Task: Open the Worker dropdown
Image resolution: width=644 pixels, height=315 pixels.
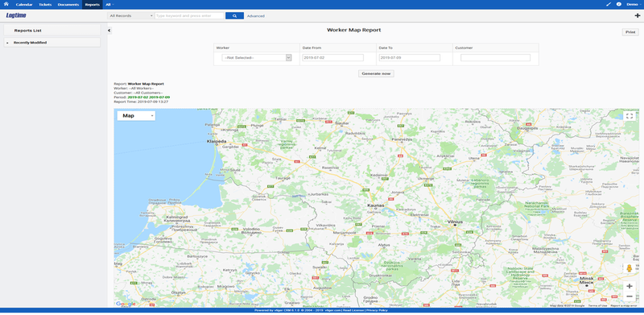Action: pyautogui.click(x=257, y=57)
